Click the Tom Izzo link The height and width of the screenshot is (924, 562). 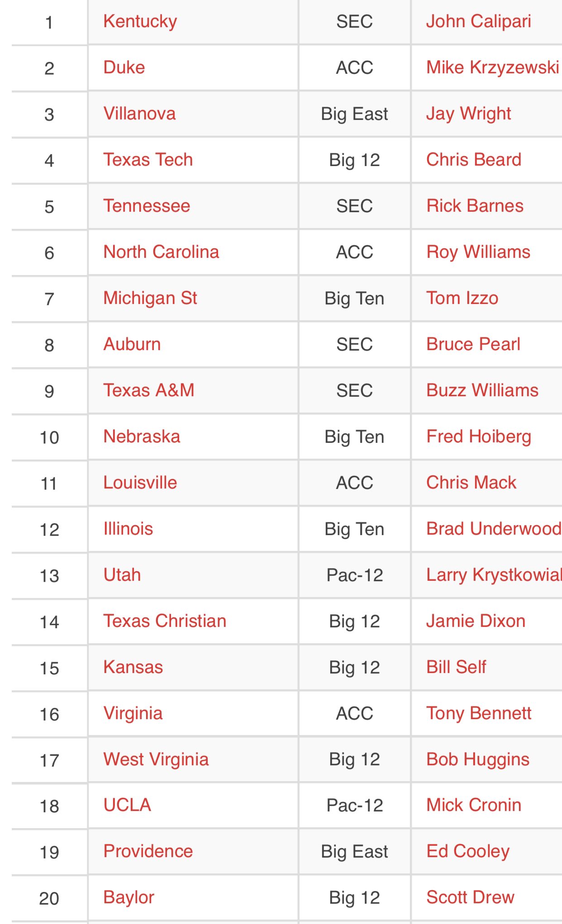coord(462,298)
